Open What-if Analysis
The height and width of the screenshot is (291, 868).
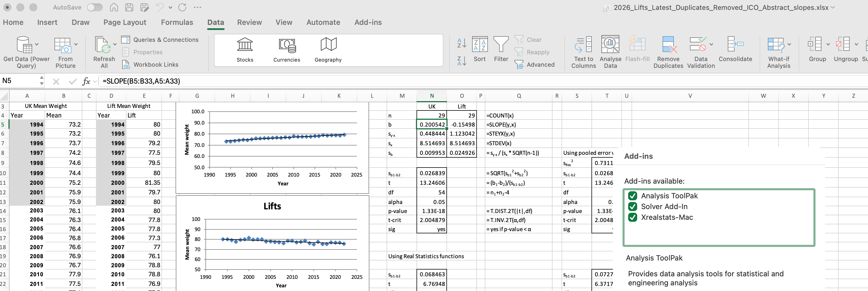tap(779, 52)
